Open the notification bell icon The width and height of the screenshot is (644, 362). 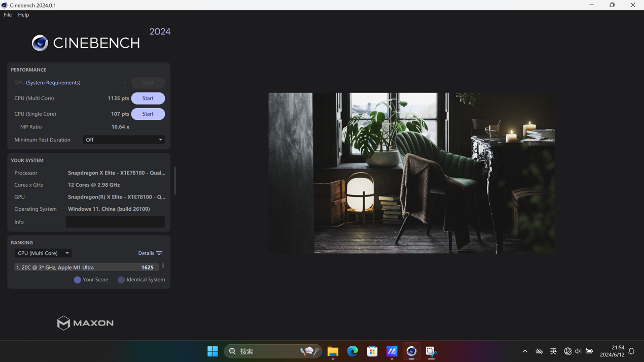[x=631, y=351]
